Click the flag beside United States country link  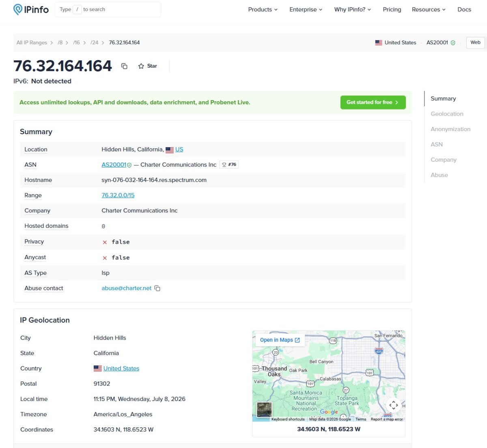(x=97, y=369)
